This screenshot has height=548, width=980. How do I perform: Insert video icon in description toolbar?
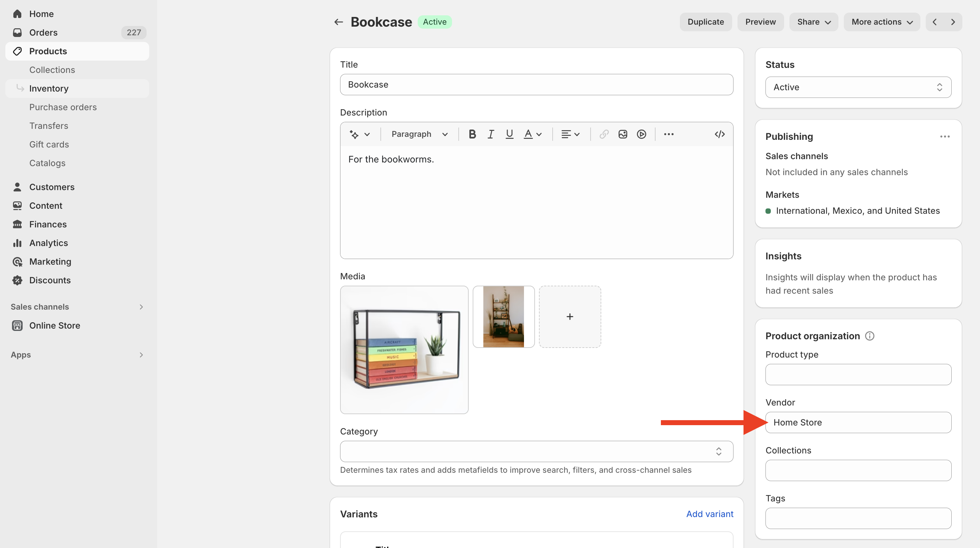point(642,134)
